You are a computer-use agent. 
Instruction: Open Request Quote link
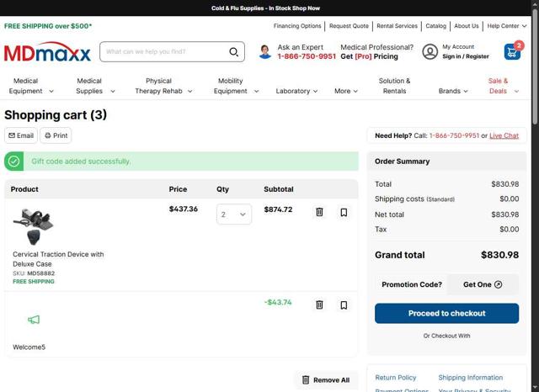(349, 26)
